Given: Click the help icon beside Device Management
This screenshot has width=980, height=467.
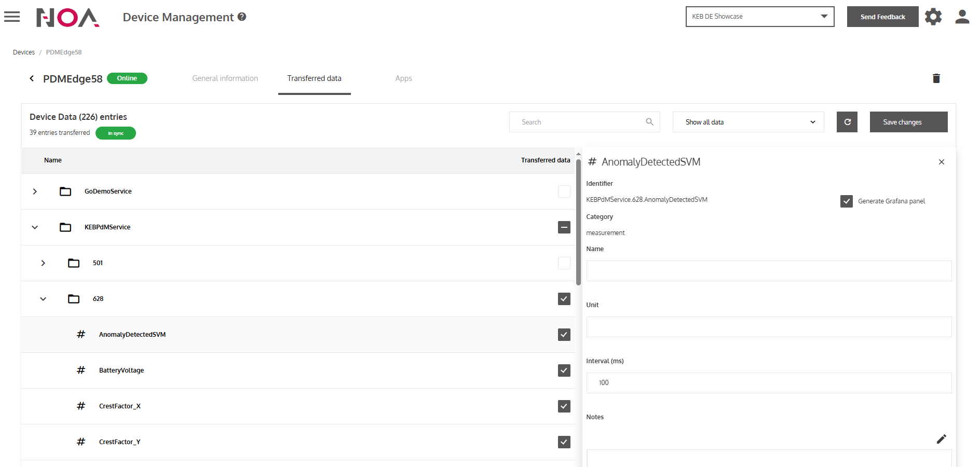Looking at the screenshot, I should [x=242, y=17].
